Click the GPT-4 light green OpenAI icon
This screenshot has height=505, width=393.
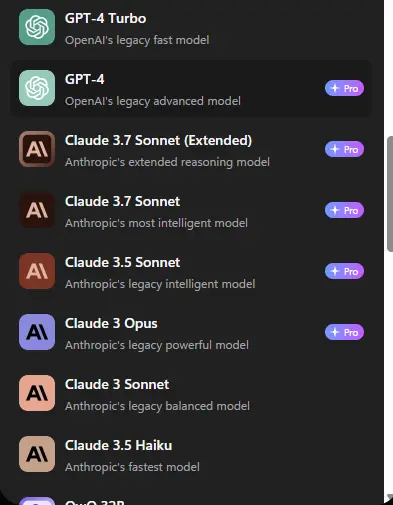(x=37, y=88)
